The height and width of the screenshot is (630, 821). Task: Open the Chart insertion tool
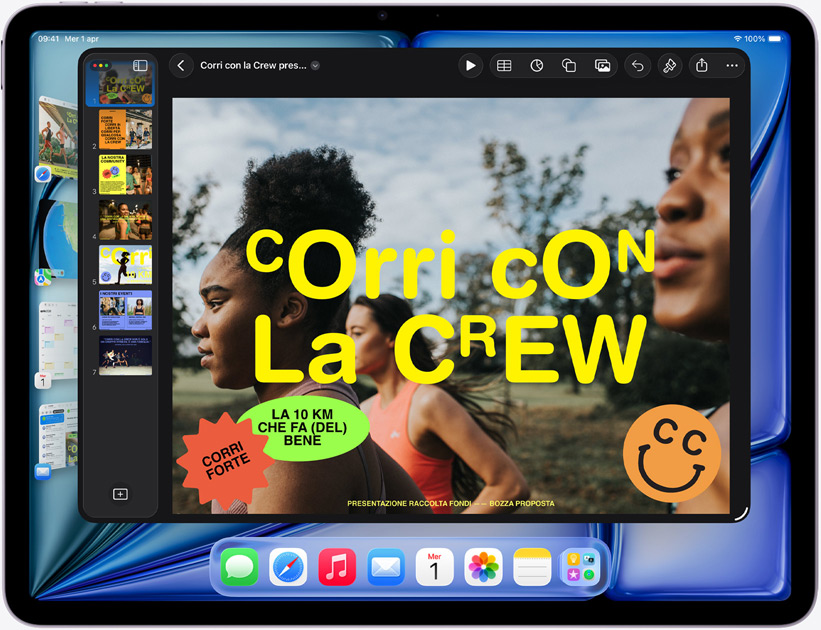tap(537, 66)
